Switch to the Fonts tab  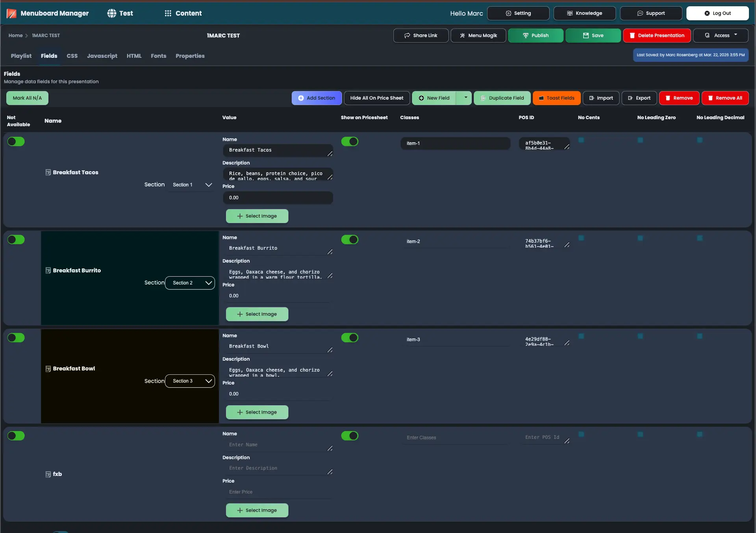pyautogui.click(x=158, y=56)
